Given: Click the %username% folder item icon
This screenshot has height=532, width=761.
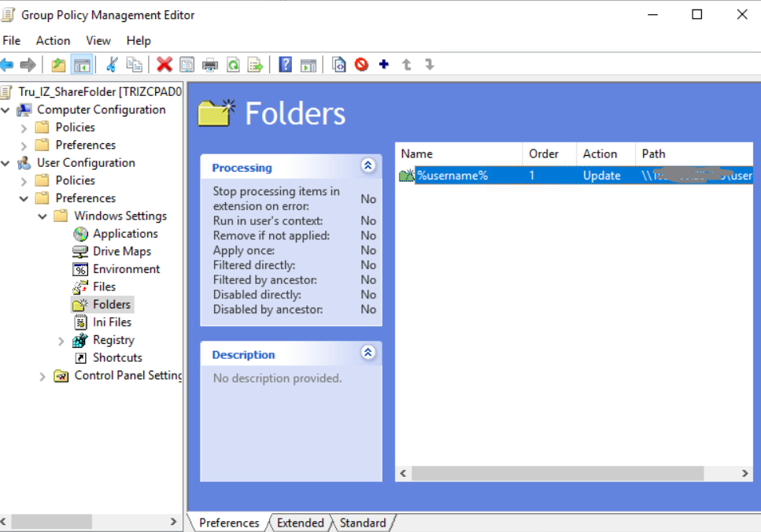Looking at the screenshot, I should (x=407, y=175).
